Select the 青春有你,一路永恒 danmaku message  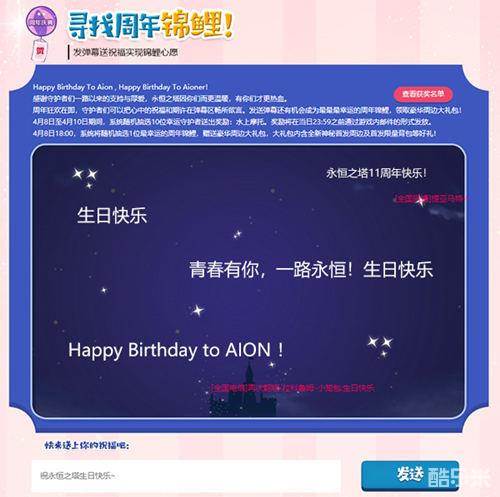311,270
